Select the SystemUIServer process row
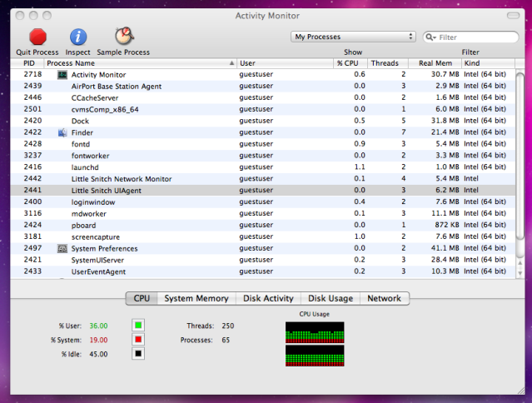Image resolution: width=532 pixels, height=403 pixels. (x=263, y=260)
